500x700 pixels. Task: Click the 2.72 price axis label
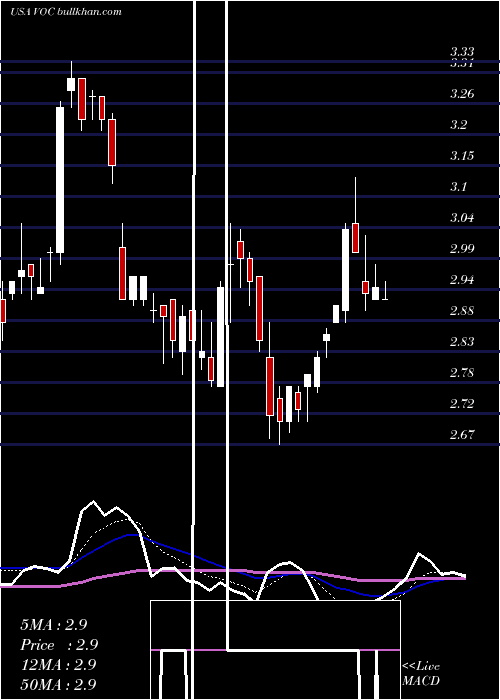462,404
